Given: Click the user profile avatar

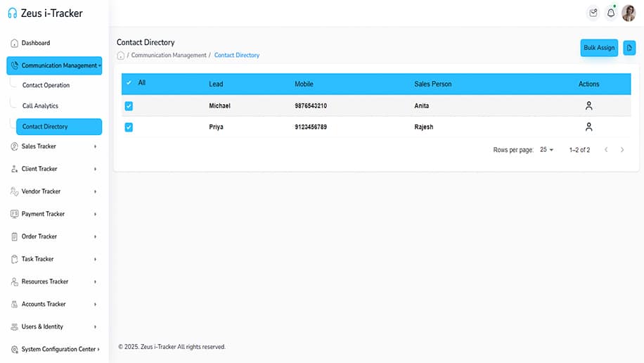Looking at the screenshot, I should pos(629,13).
